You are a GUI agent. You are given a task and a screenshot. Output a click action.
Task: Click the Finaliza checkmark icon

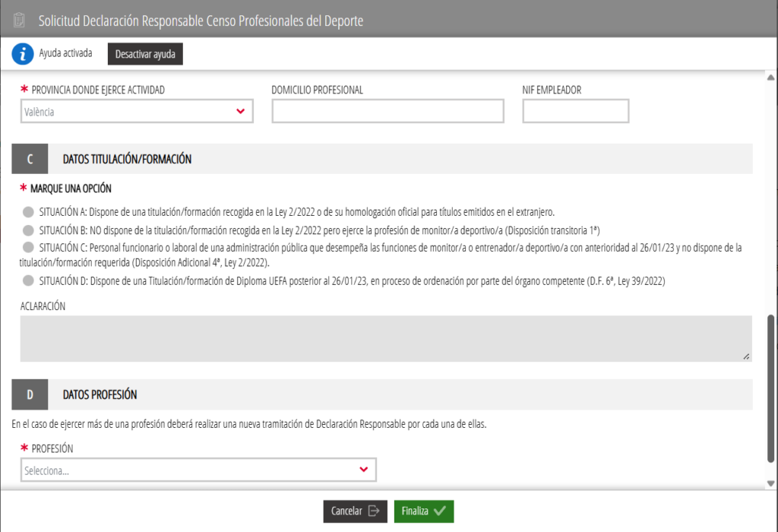(x=439, y=511)
